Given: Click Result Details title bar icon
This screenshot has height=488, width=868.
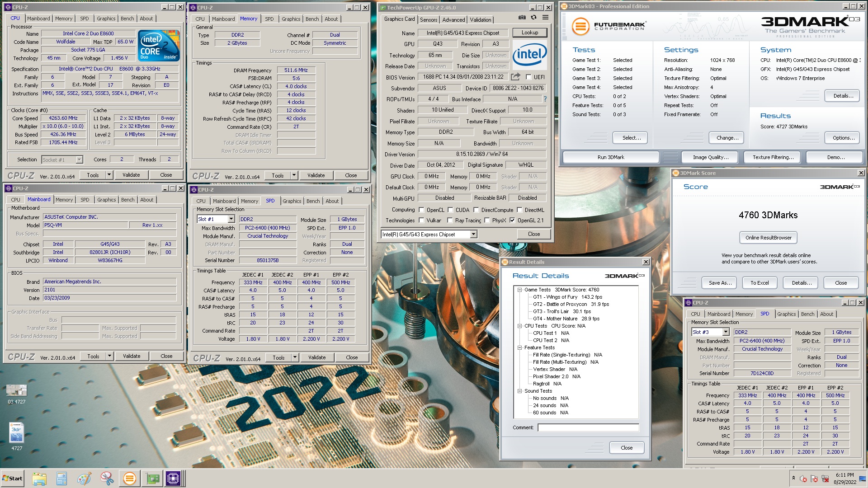Looking at the screenshot, I should [505, 262].
